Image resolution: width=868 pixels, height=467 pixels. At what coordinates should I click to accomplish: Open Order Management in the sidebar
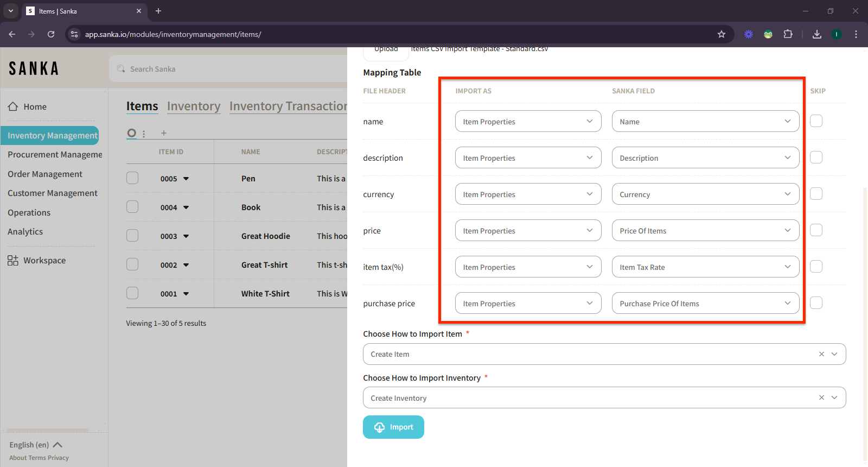coord(45,174)
